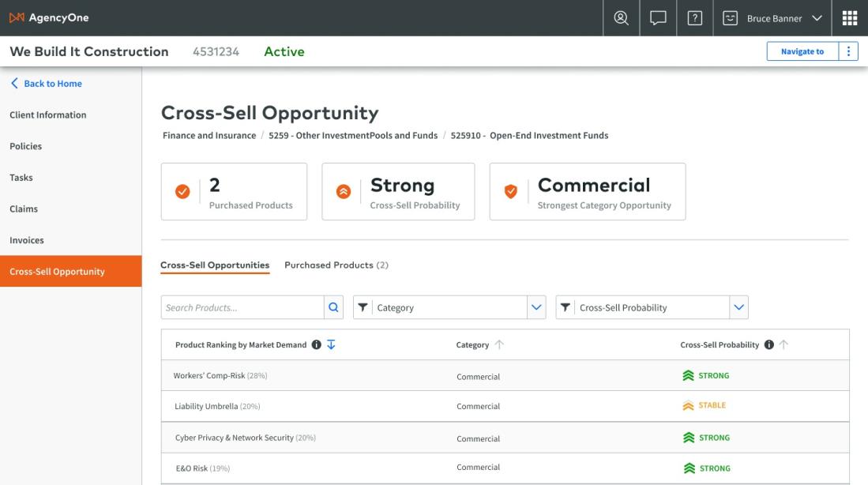Sort the Category column arrow

pyautogui.click(x=498, y=345)
